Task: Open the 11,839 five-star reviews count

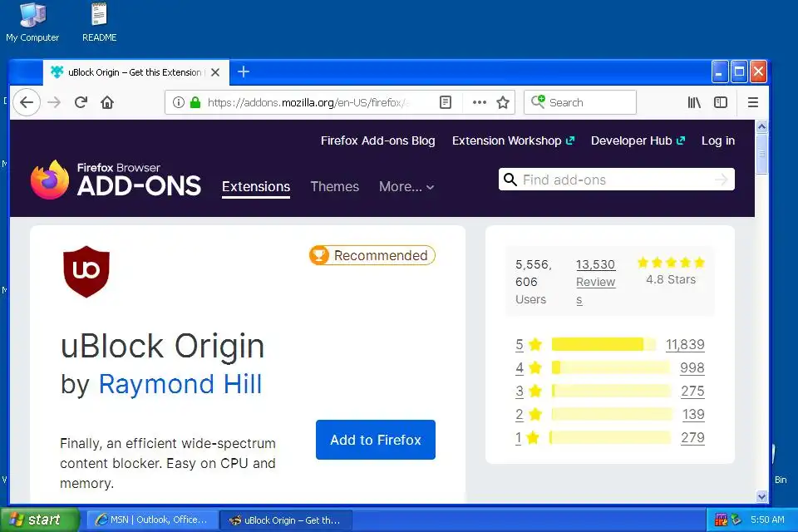Action: pos(685,345)
